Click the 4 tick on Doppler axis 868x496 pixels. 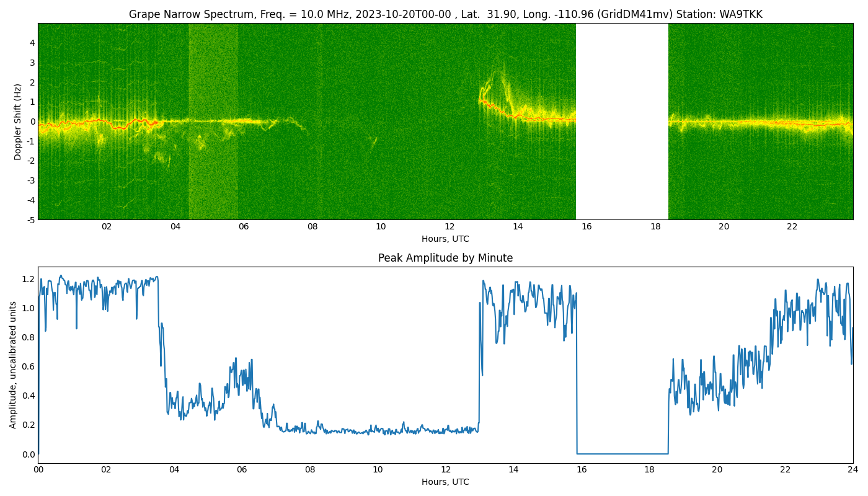(32, 43)
